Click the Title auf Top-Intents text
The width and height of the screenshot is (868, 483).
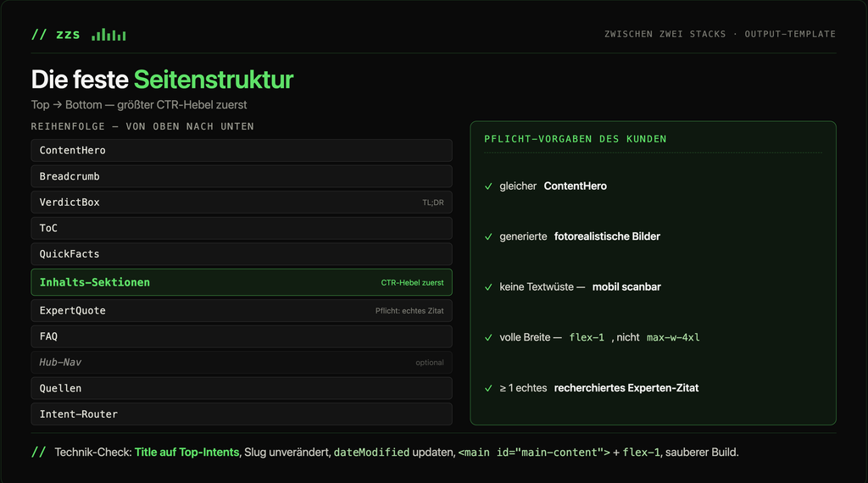186,452
